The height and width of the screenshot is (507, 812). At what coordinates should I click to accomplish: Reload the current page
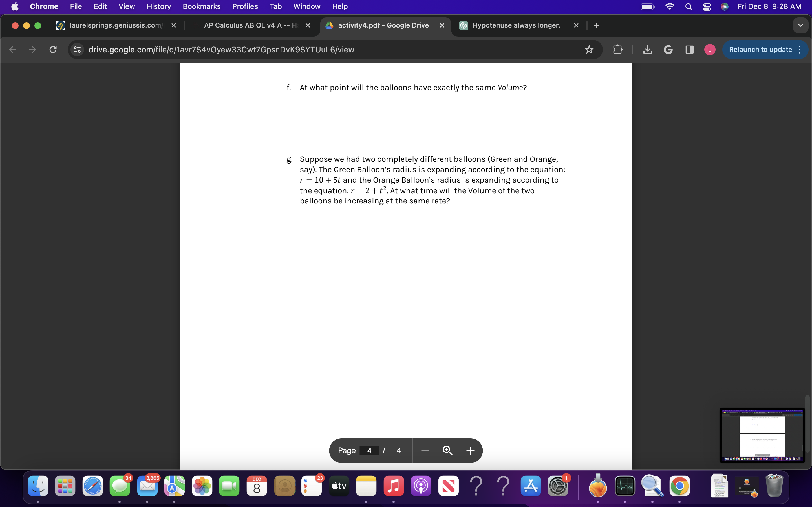pos(53,49)
